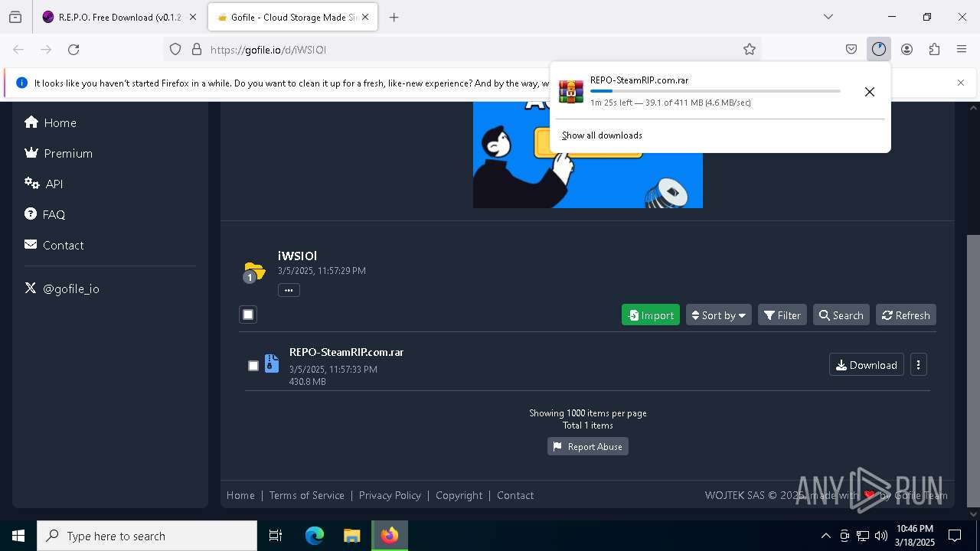The image size is (980, 551).
Task: Tick the REPO-SteamRIP.com.rar file checkbox
Action: pyautogui.click(x=253, y=366)
